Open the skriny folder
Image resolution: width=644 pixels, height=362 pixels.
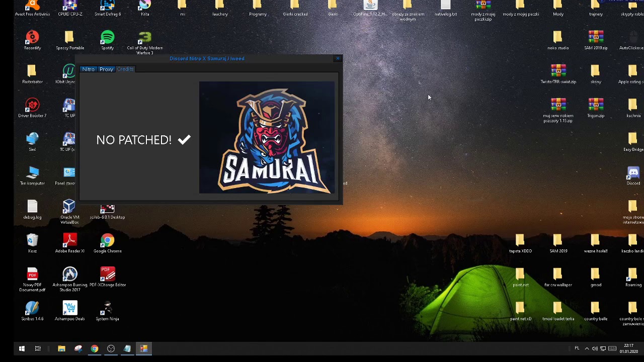pyautogui.click(x=596, y=74)
